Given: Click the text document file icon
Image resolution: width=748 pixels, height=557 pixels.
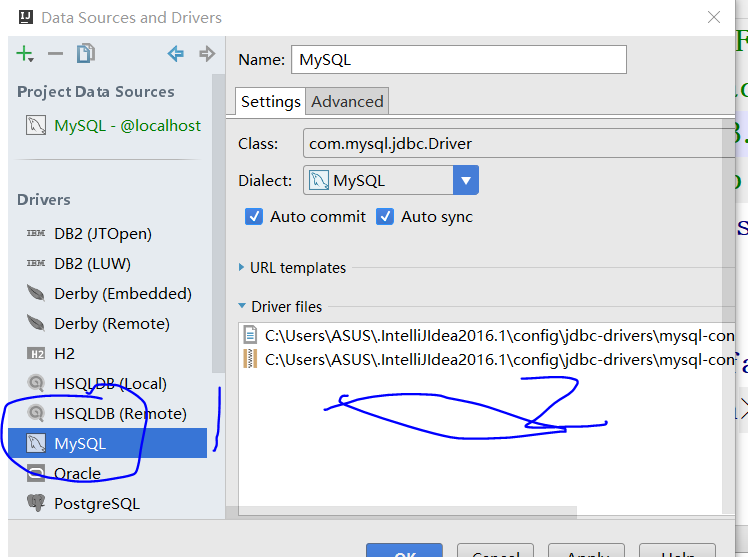Looking at the screenshot, I should click(x=250, y=335).
